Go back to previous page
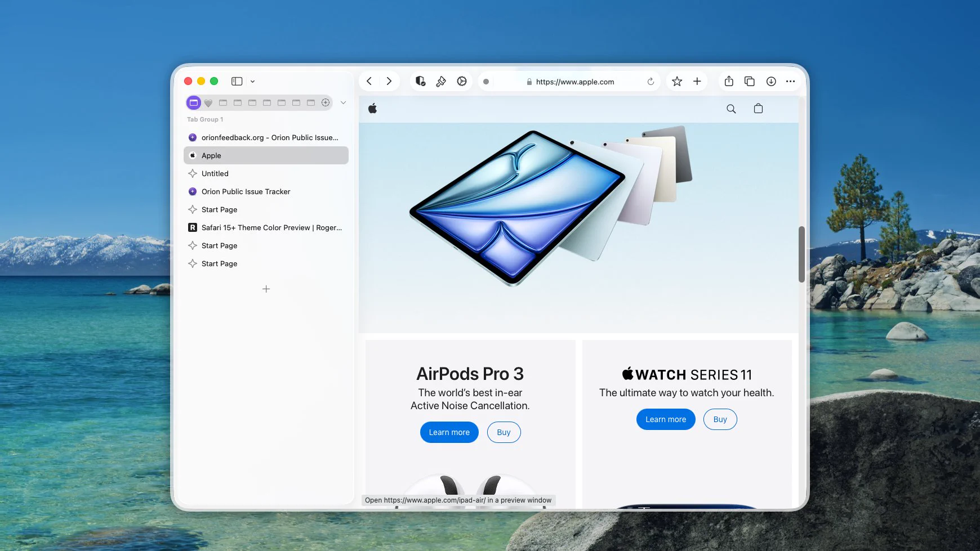The image size is (980, 551). [x=369, y=81]
